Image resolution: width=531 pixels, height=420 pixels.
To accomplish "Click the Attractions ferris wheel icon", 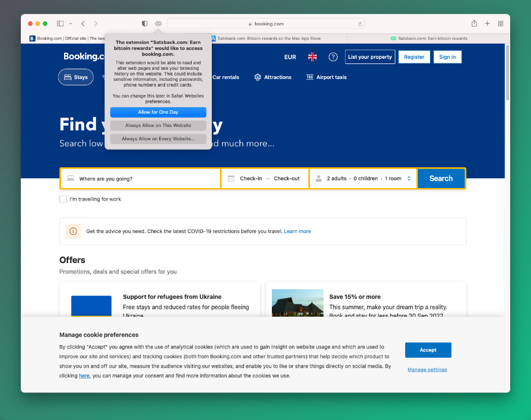I will tap(258, 77).
